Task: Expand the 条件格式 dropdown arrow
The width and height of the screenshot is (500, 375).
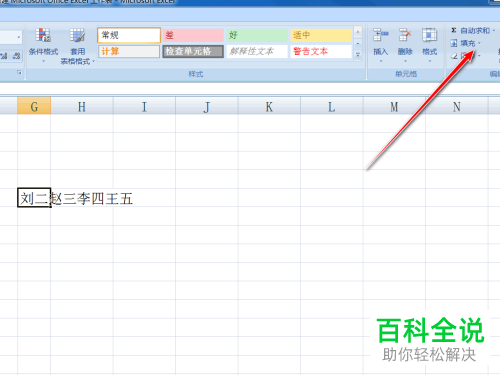Action: pyautogui.click(x=43, y=61)
